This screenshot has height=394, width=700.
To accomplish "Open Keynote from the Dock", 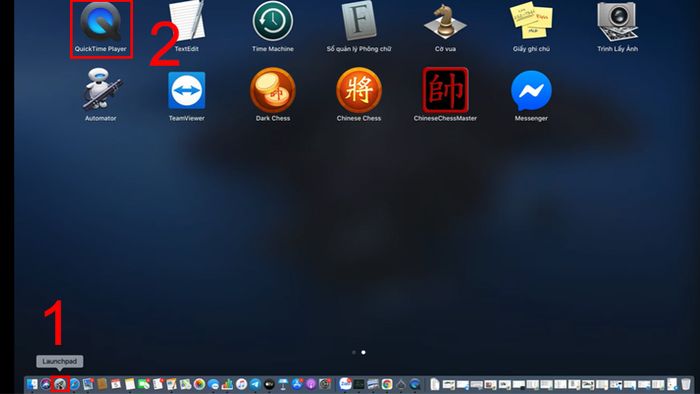I will [x=283, y=384].
